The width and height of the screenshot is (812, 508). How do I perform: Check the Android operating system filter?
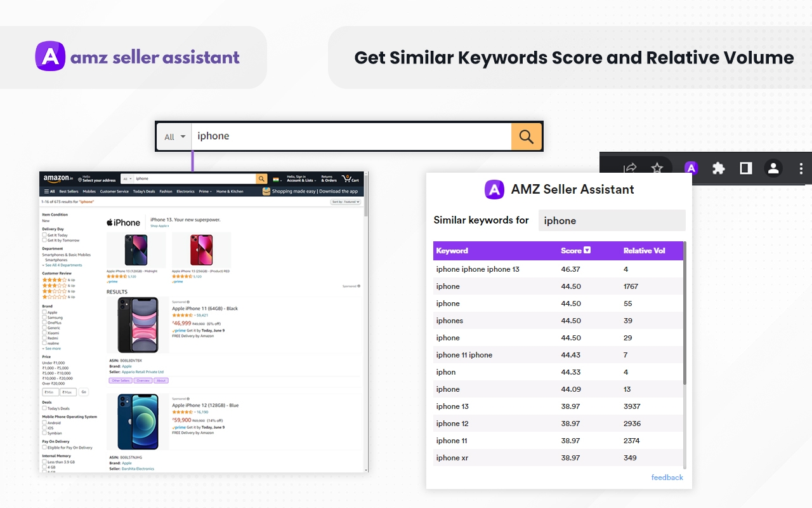point(44,423)
